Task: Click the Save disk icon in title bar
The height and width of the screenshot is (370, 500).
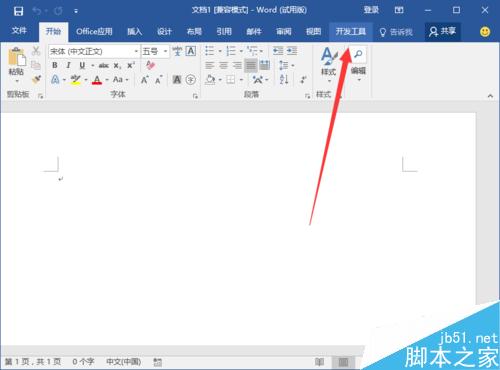Action: pyautogui.click(x=18, y=11)
